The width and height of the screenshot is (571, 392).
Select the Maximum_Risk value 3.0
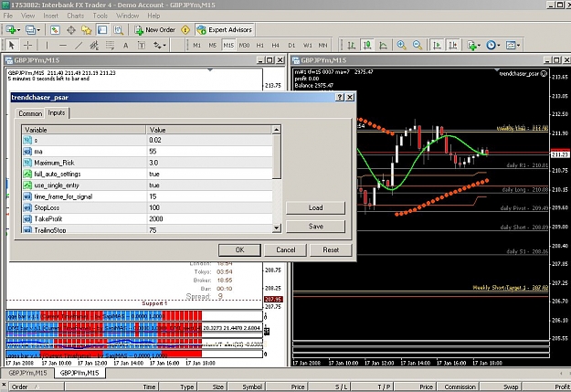pos(209,163)
